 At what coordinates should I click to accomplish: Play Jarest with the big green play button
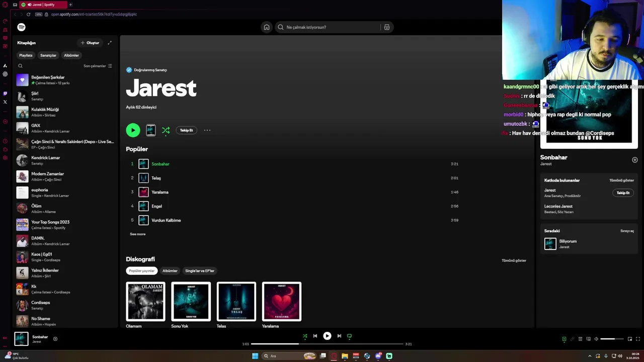(x=133, y=130)
